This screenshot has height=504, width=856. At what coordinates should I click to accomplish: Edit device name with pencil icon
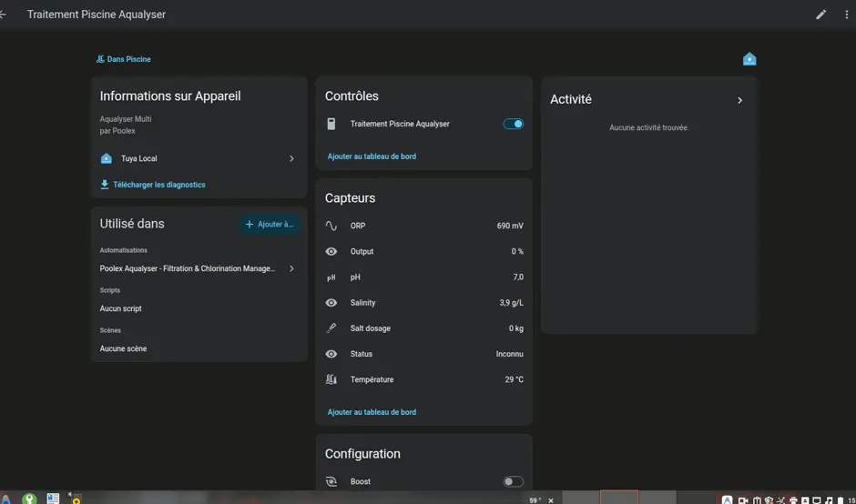click(x=821, y=15)
